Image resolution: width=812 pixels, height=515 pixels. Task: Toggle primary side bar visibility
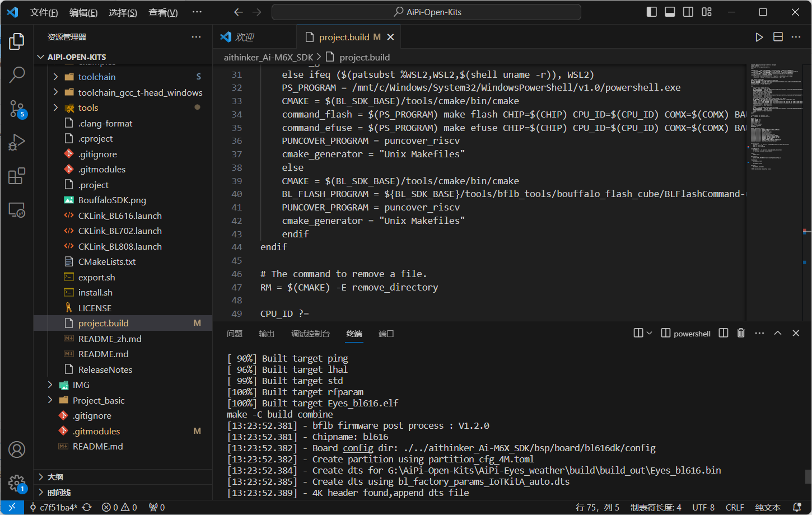(x=651, y=12)
